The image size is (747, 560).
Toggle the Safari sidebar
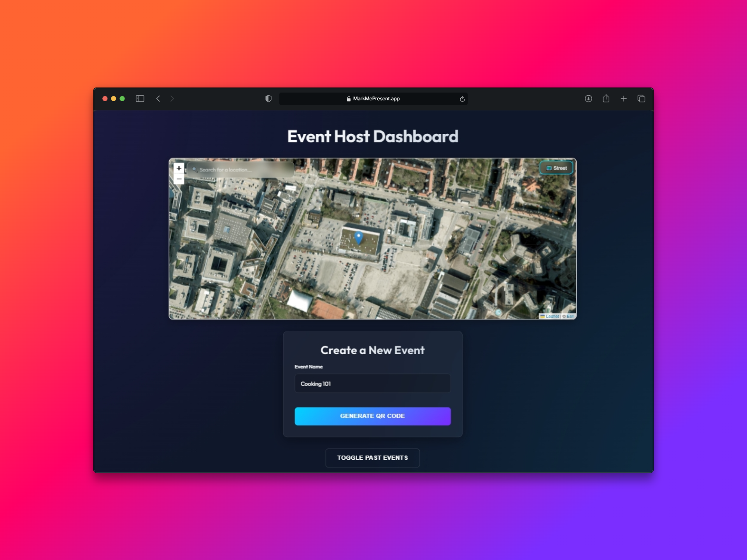(140, 99)
